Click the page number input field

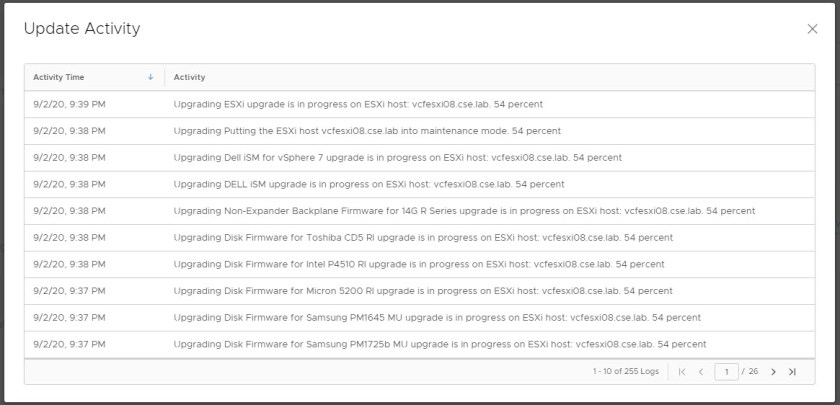coord(726,372)
